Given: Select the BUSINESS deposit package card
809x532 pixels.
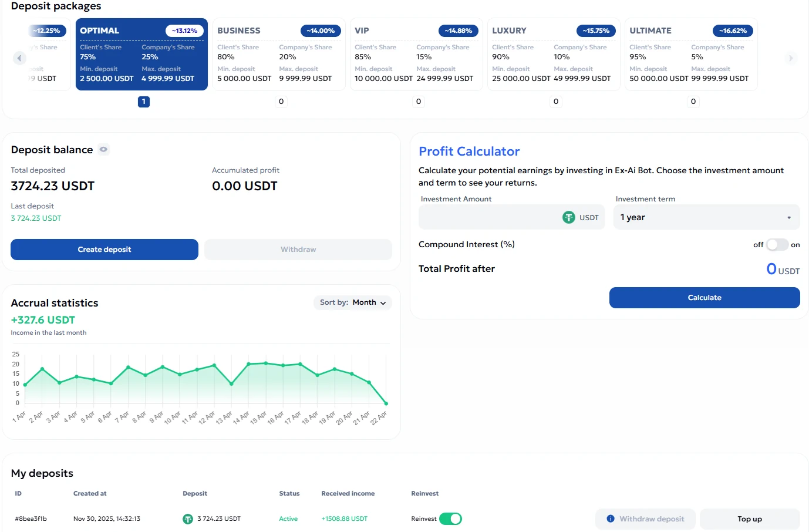Looking at the screenshot, I should coord(279,55).
